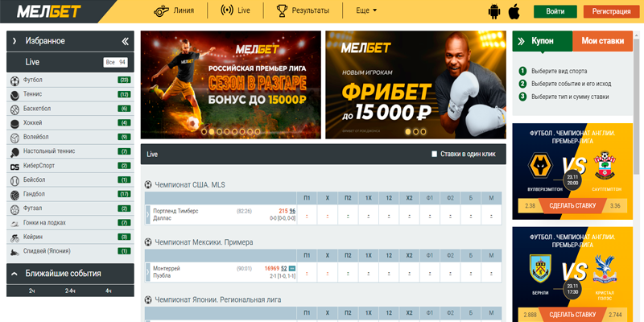Select last dot of the Фрибет banner carousel
This screenshot has height=322, width=644.
tap(423, 132)
